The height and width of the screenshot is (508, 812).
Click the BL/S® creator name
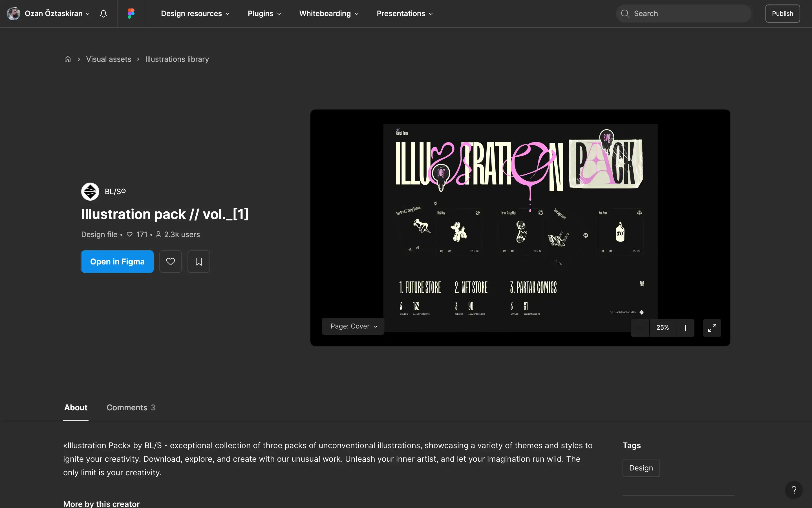(x=115, y=192)
